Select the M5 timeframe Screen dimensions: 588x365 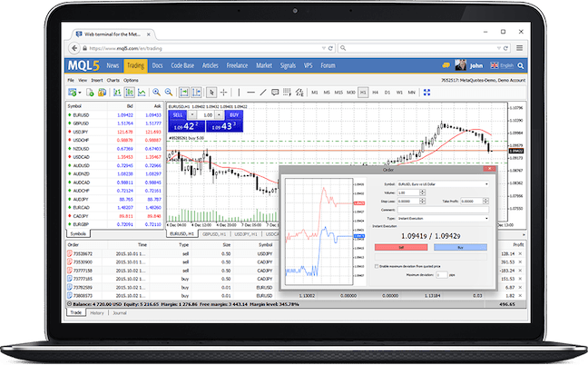coord(327,93)
